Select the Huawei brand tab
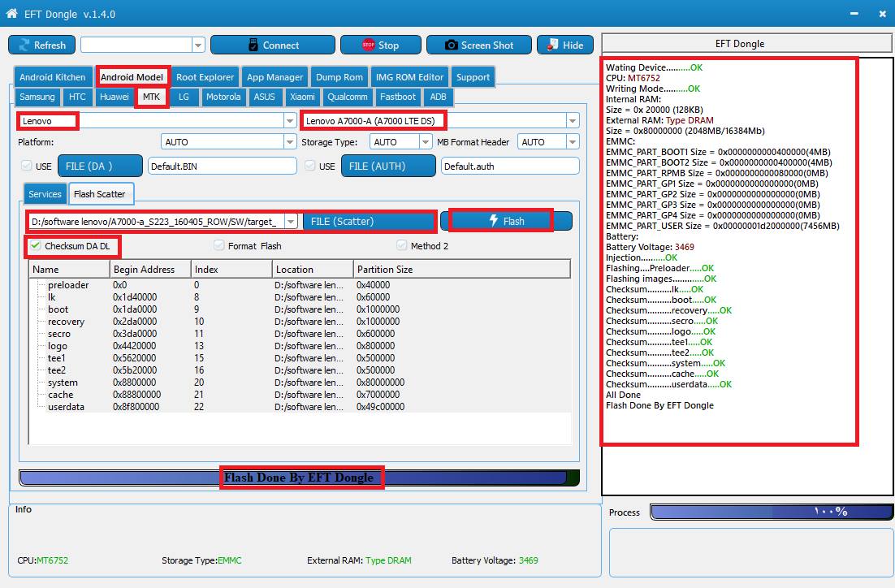The width and height of the screenshot is (895, 588). tap(115, 97)
